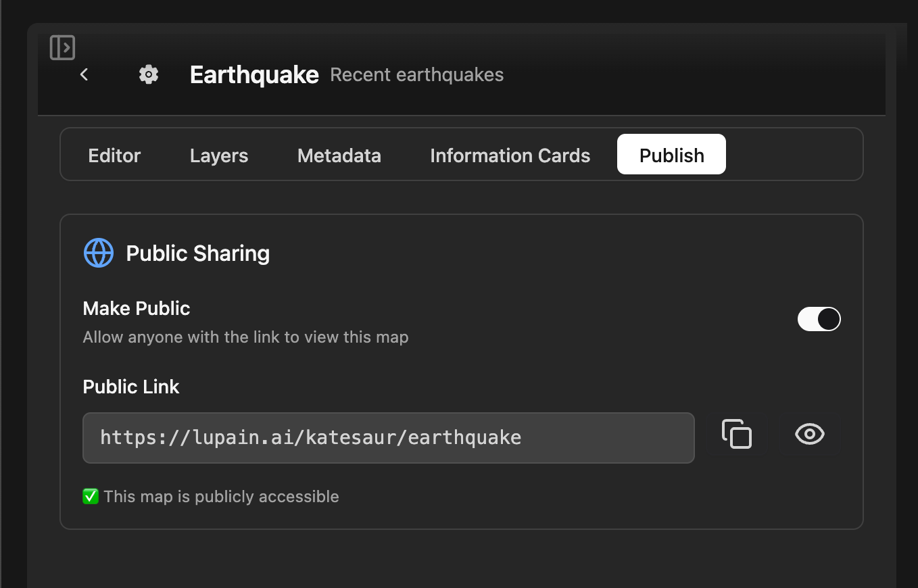Open map settings gear icon

[149, 74]
